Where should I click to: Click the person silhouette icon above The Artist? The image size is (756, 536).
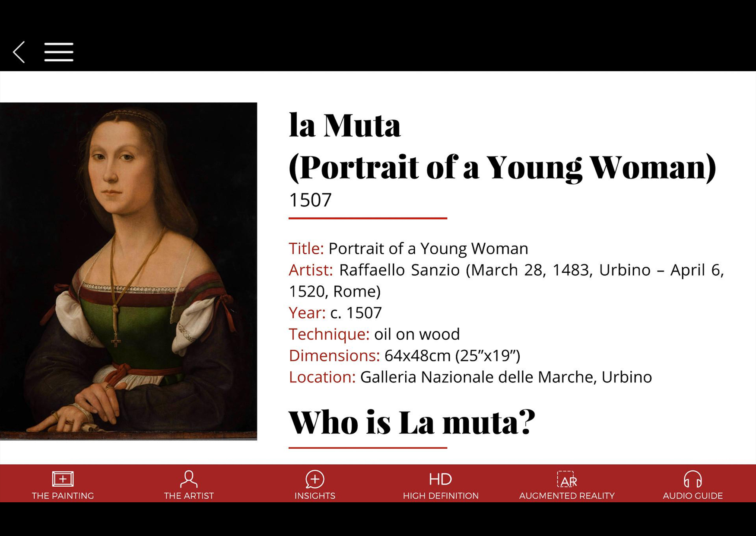point(189,479)
